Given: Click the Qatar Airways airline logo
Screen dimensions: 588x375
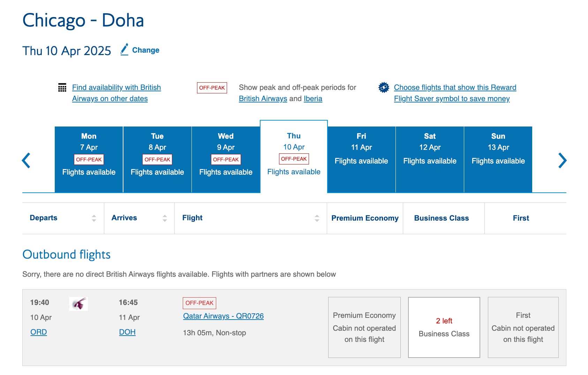Looking at the screenshot, I should [79, 303].
